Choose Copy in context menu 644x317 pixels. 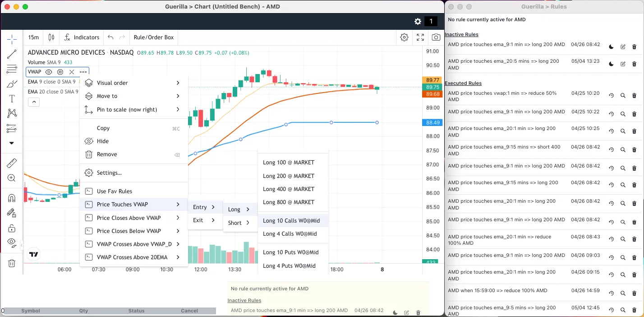[134, 128]
